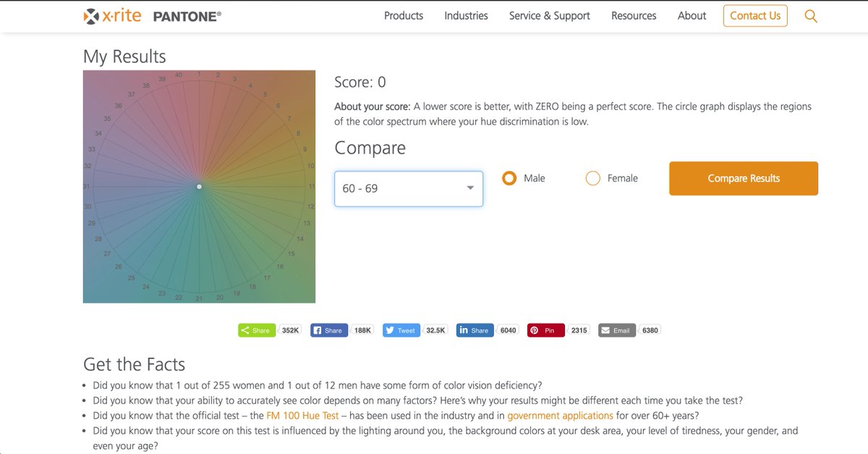Click the Contact Us button
Viewport: 868px width, 454px height.
(x=755, y=16)
